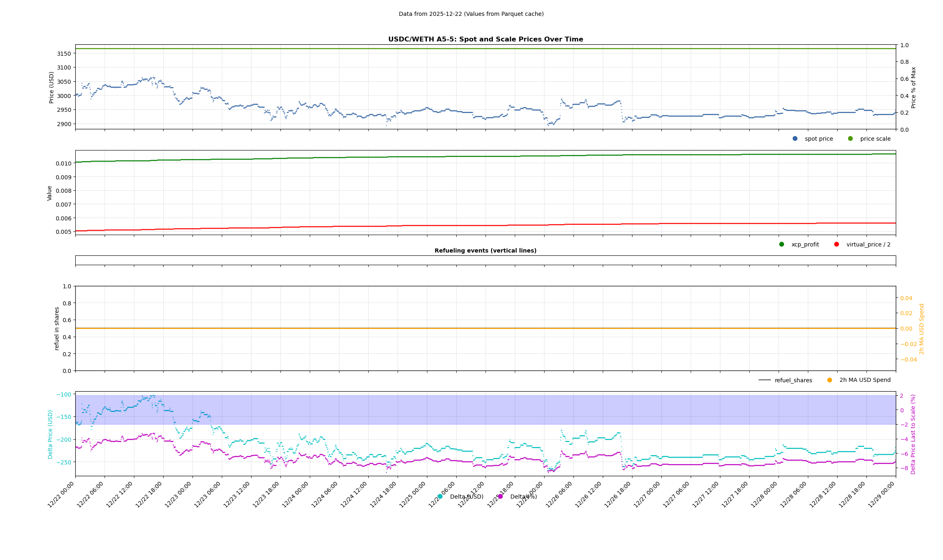Click the green price scale legend marker
The width and height of the screenshot is (943, 560).
tap(850, 139)
